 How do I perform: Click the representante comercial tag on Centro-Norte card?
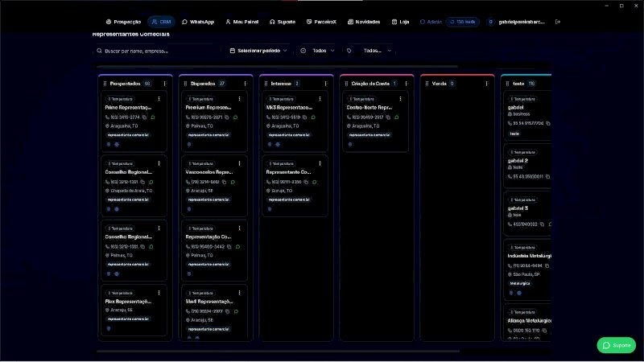click(369, 135)
